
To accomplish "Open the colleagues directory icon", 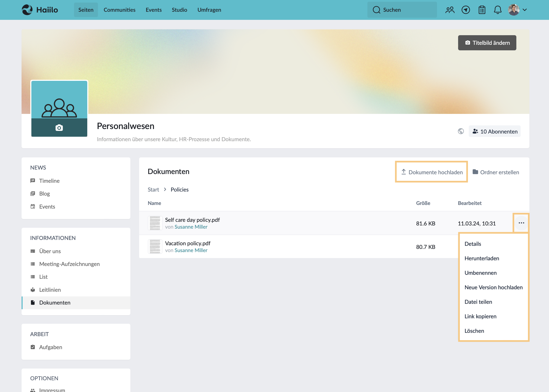I will coord(450,10).
